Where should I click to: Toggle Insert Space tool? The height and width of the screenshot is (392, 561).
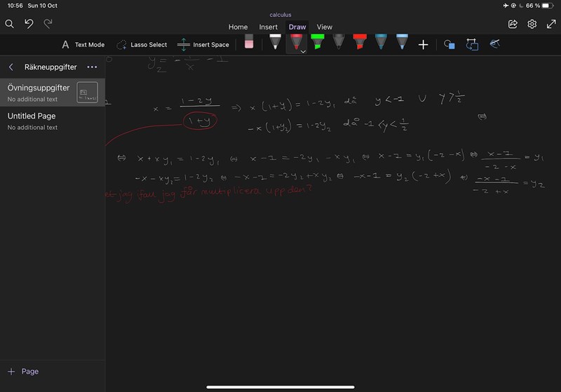pos(203,44)
